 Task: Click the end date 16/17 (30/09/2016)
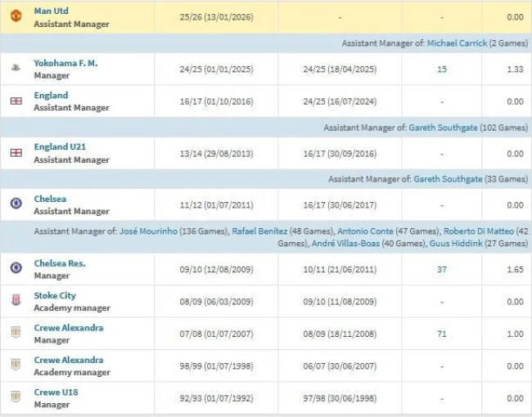tap(340, 154)
